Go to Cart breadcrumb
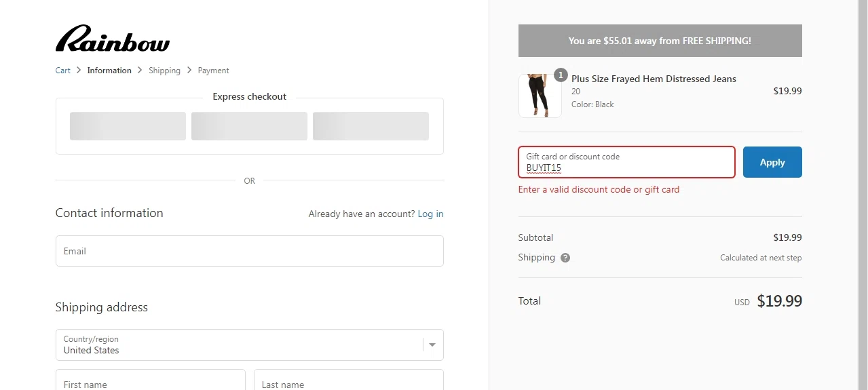868x390 pixels. coord(63,71)
